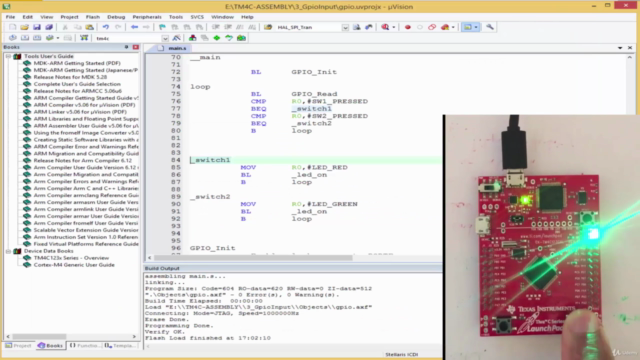Toggle enable/disable breakpoint icon

(420, 27)
